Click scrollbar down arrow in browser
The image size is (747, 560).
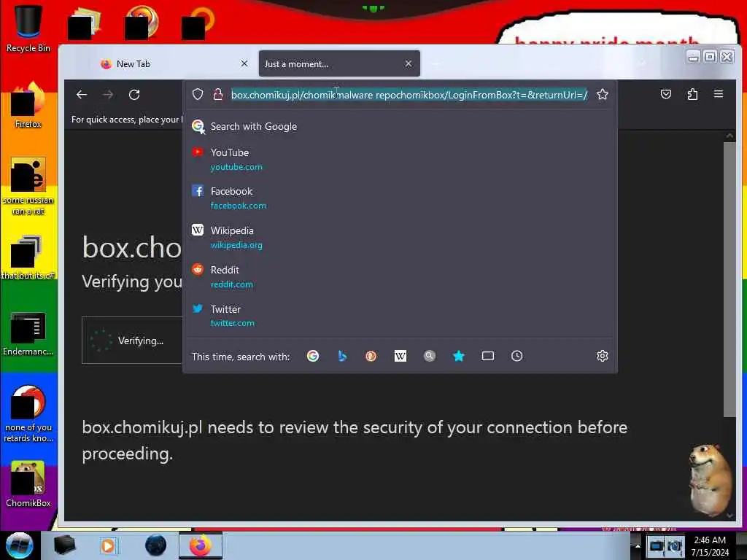coord(729,516)
